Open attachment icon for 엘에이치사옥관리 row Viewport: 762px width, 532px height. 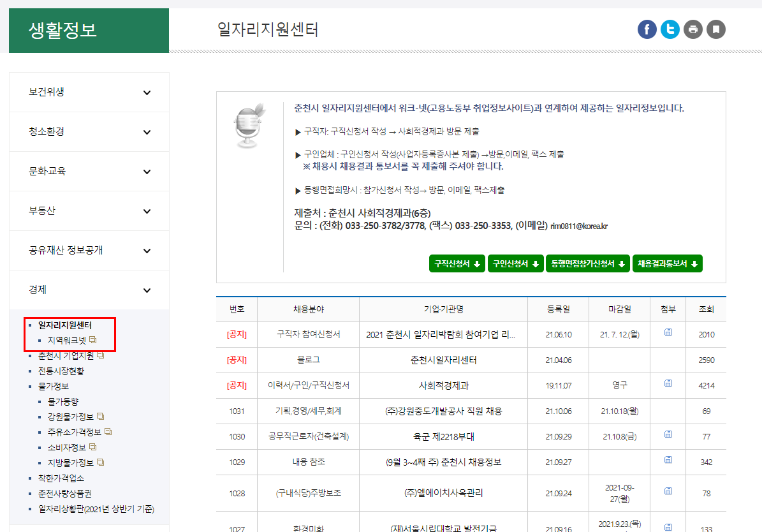coord(668,491)
